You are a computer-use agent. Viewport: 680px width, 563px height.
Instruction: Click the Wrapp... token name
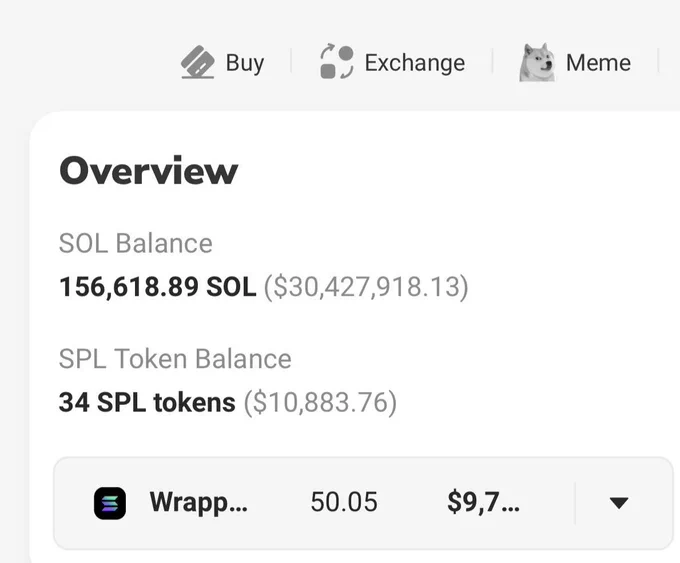tap(199, 503)
